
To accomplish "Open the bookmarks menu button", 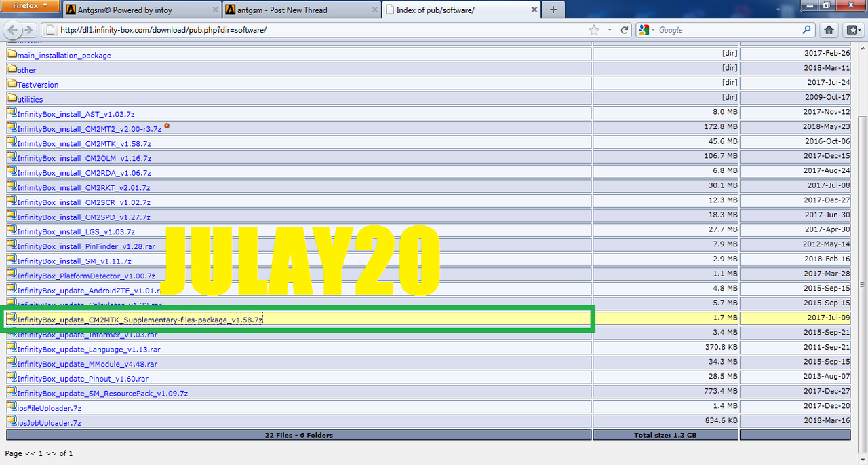I will tap(852, 30).
